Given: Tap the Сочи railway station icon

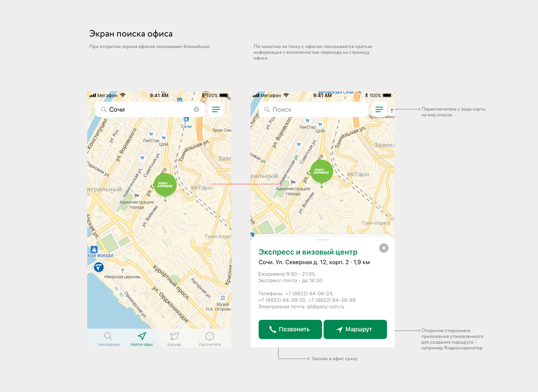Looking at the screenshot, I should click(186, 120).
